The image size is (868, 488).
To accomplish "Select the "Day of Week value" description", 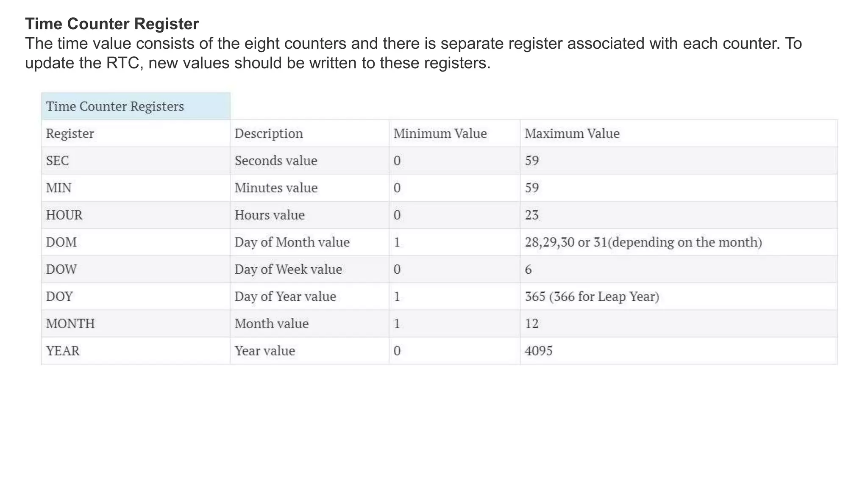I will click(x=288, y=269).
